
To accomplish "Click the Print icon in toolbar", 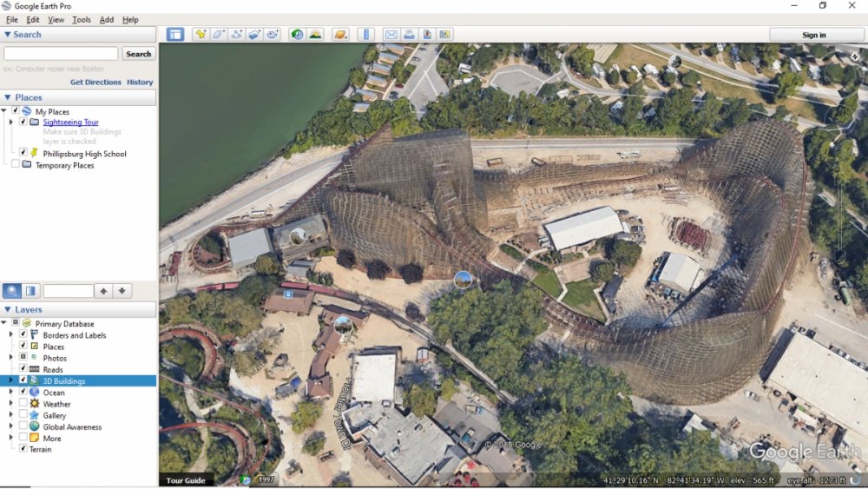I will tap(409, 35).
